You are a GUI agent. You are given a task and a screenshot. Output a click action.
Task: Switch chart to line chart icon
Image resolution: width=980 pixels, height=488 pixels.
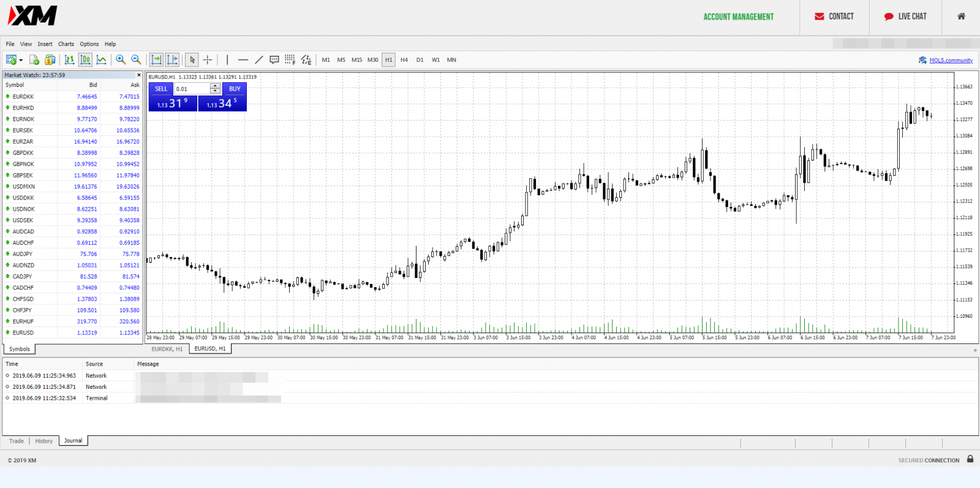point(102,59)
